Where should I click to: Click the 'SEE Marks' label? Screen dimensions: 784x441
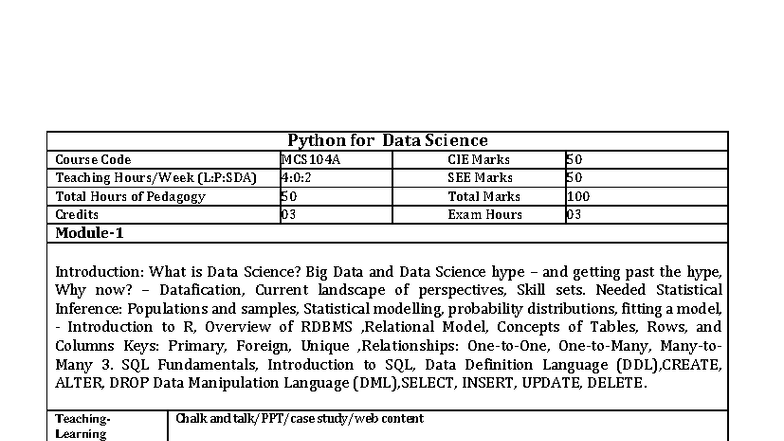click(479, 178)
